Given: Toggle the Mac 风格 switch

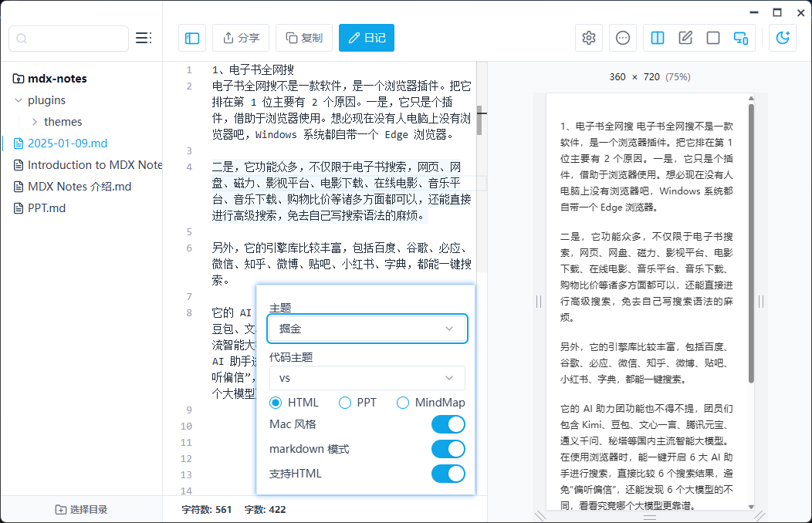Looking at the screenshot, I should tap(448, 425).
